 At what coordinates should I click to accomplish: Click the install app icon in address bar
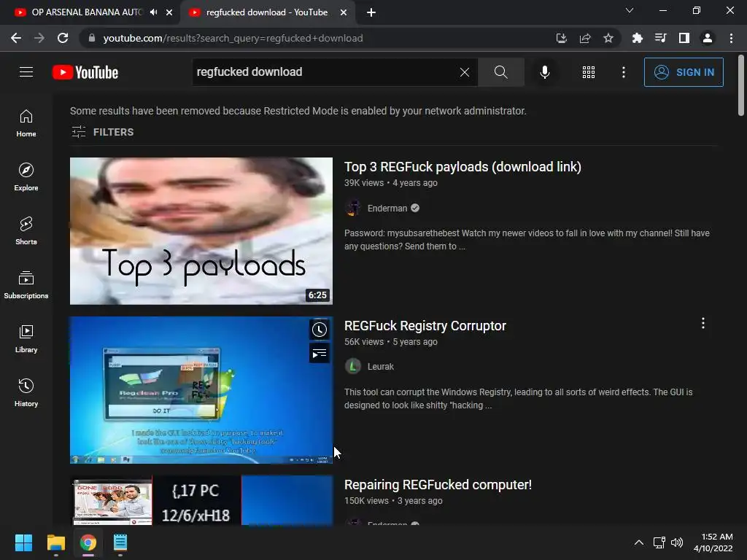pyautogui.click(x=562, y=38)
